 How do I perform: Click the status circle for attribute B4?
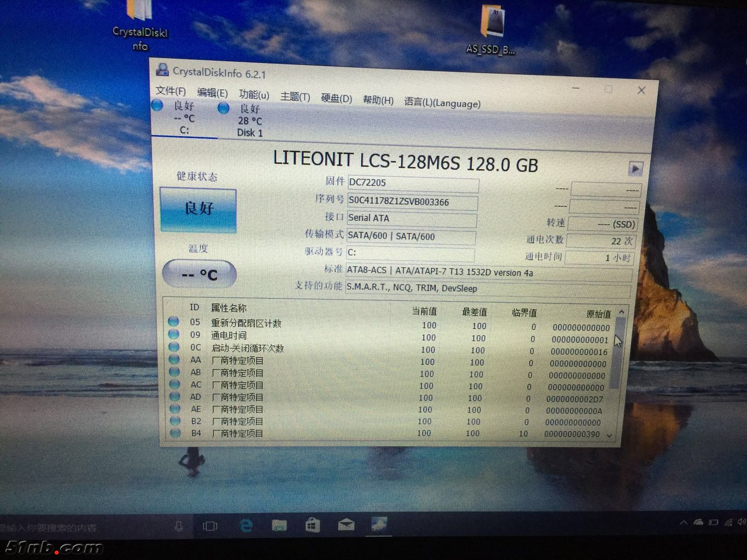click(x=176, y=433)
